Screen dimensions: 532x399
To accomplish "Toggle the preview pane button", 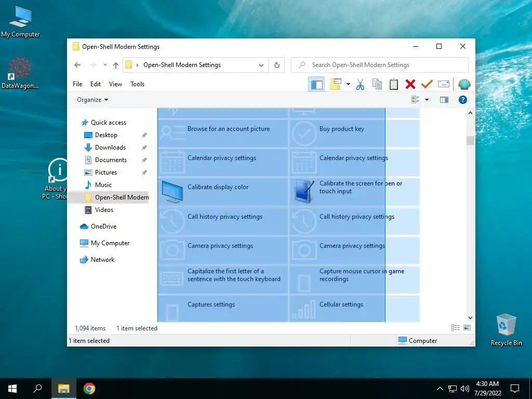I will [x=444, y=100].
